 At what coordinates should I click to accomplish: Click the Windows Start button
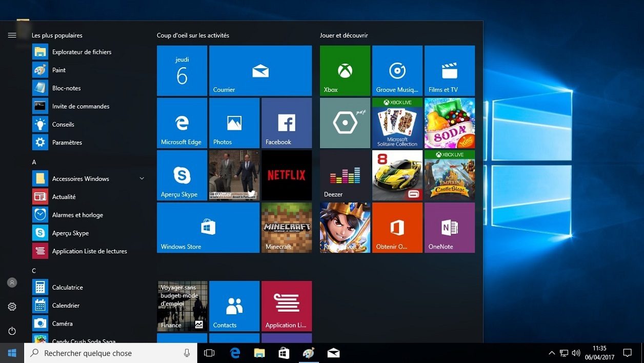coord(12,353)
